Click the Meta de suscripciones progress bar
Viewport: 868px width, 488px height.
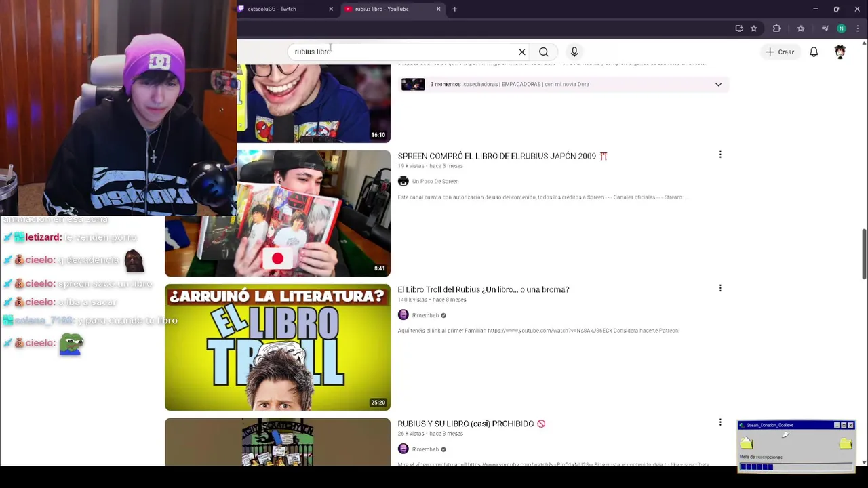coord(796,466)
